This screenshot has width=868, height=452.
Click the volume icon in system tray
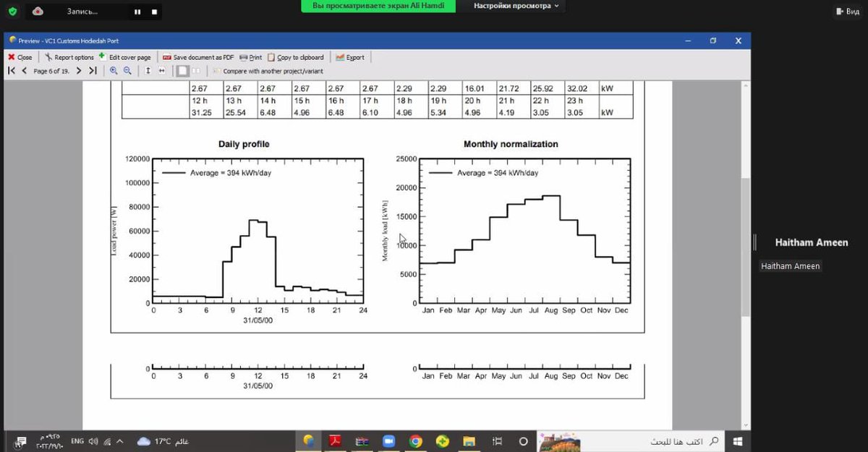tap(93, 441)
